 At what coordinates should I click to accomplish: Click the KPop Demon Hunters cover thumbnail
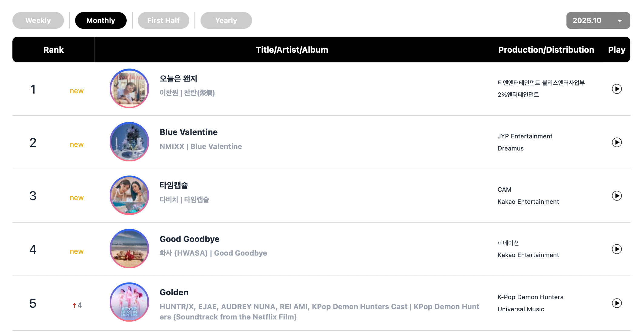tap(129, 302)
